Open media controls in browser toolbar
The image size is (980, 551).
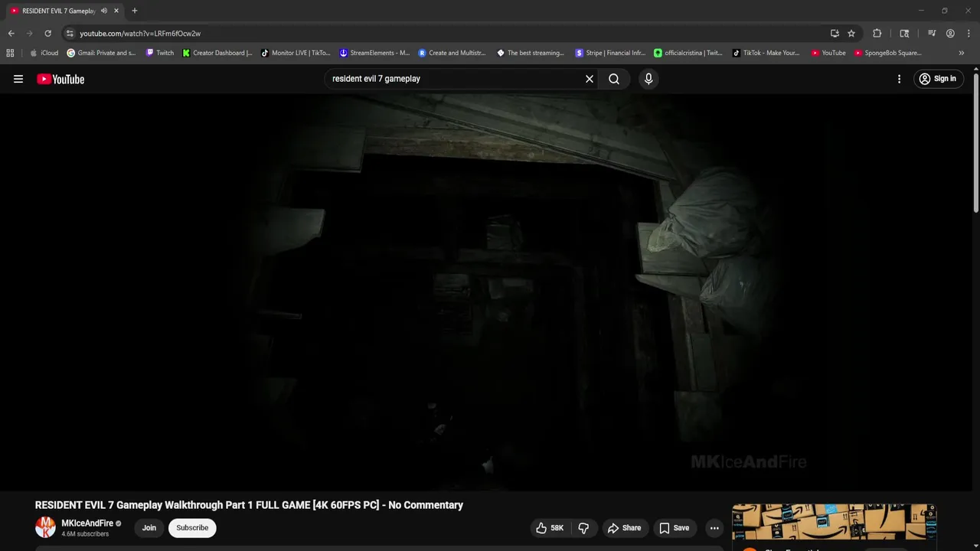(932, 34)
